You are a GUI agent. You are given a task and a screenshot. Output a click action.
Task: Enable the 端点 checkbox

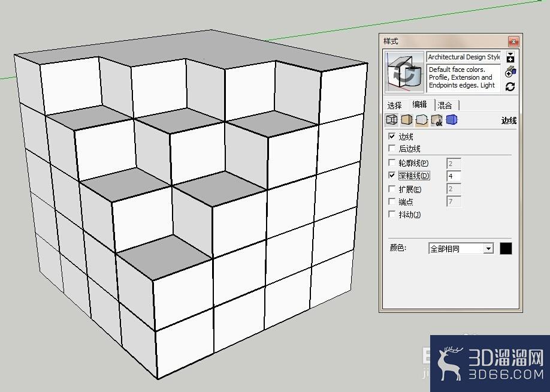[392, 202]
